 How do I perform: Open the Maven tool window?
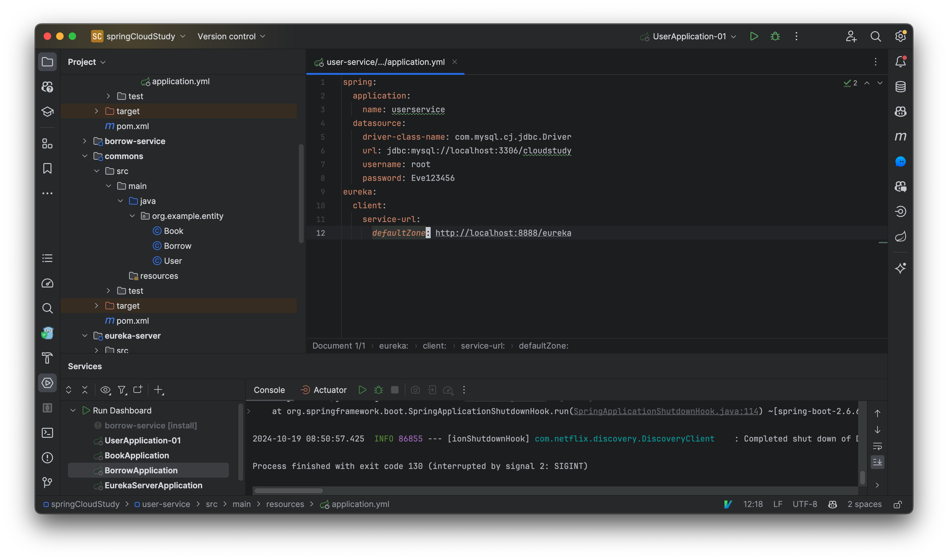901,136
